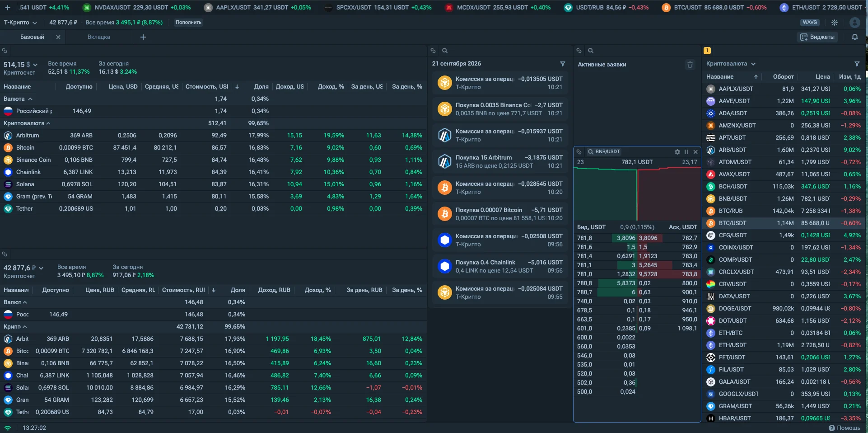Click the yellow group link badge 1

pyautogui.click(x=707, y=51)
